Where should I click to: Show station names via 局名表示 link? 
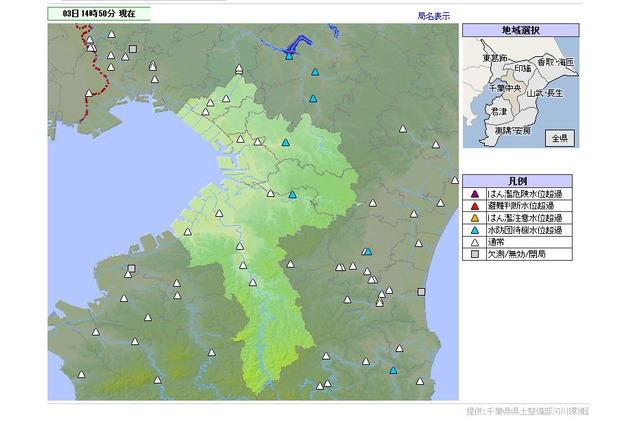tap(433, 16)
